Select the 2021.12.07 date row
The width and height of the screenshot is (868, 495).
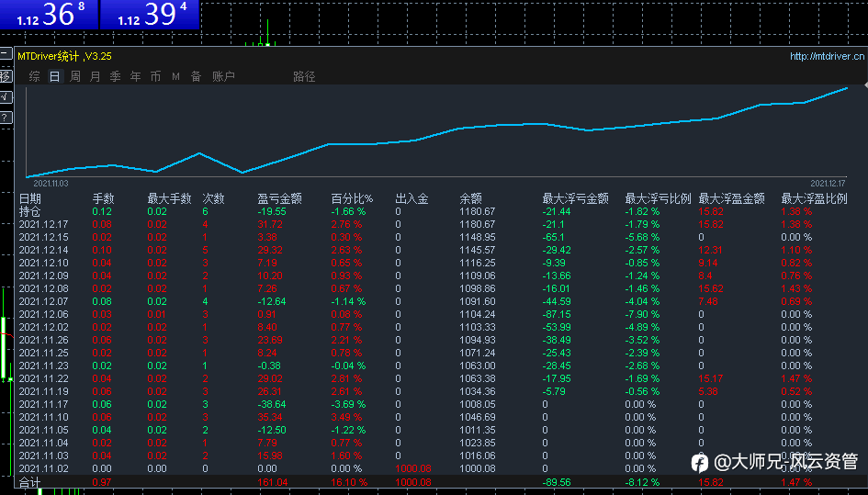tap(44, 301)
